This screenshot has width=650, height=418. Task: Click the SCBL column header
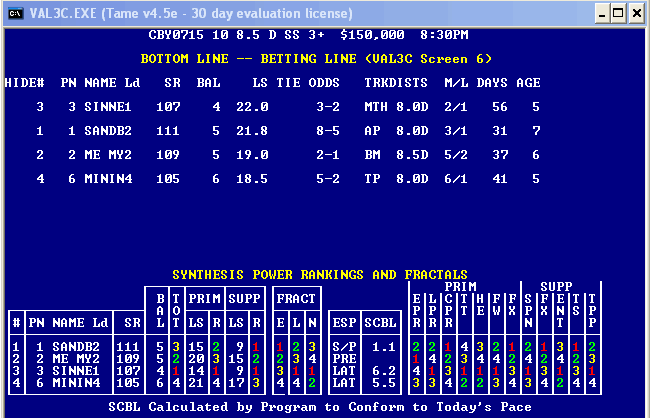coord(380,323)
